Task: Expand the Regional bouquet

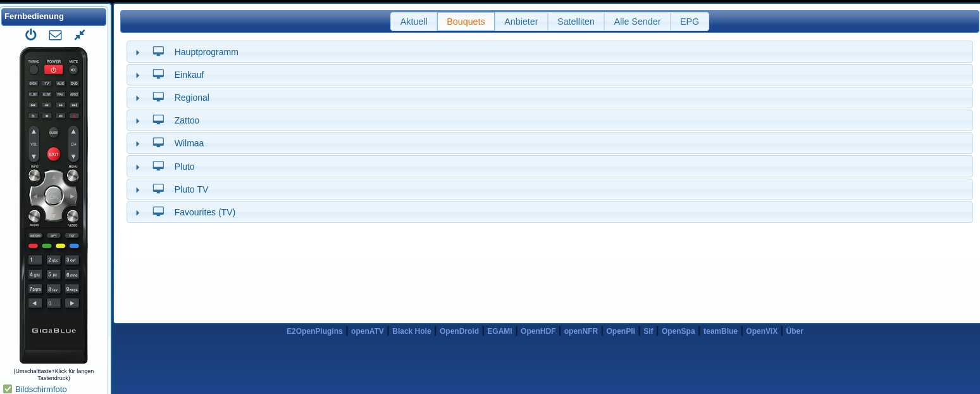Action: click(x=549, y=98)
